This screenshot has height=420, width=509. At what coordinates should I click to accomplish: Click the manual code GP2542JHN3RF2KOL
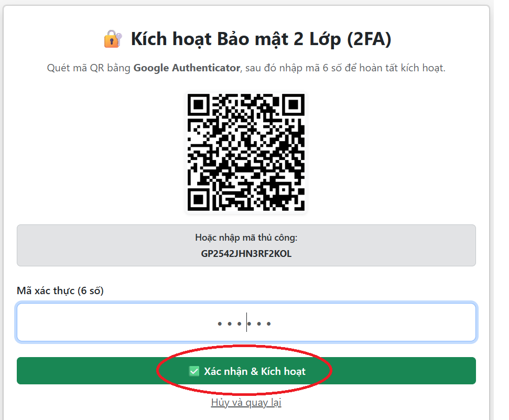246,254
